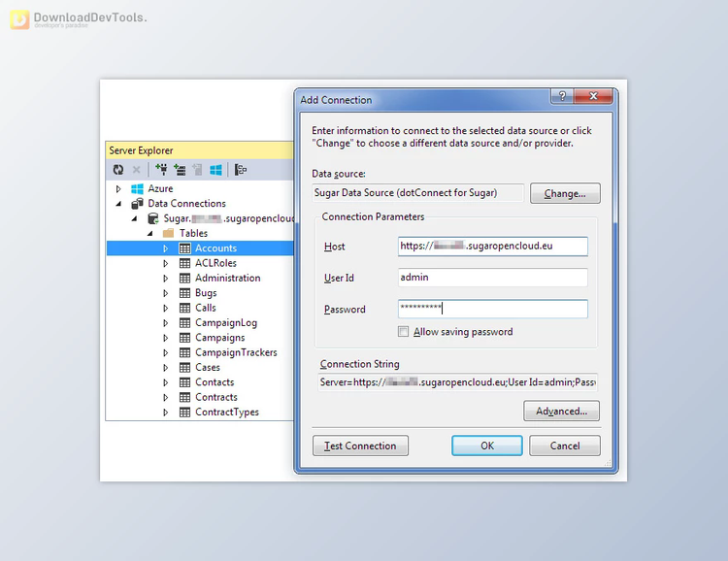Click the ACLRoles table grid icon
This screenshot has width=728, height=561.
184,263
